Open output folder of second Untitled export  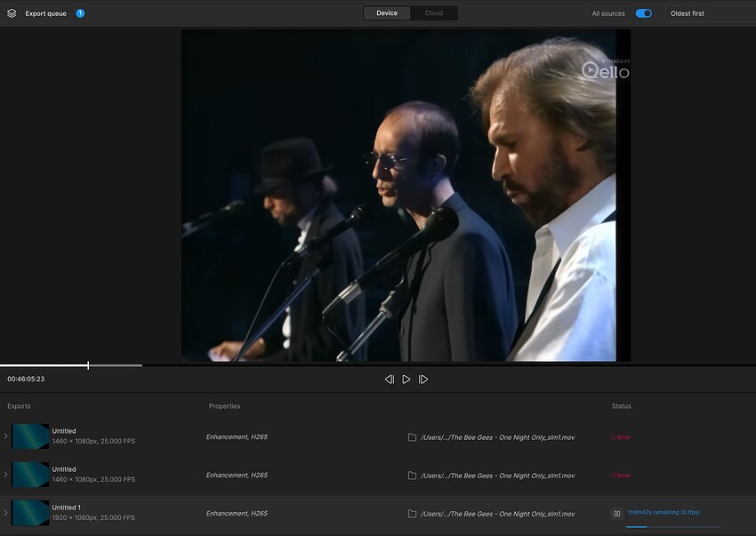click(412, 476)
